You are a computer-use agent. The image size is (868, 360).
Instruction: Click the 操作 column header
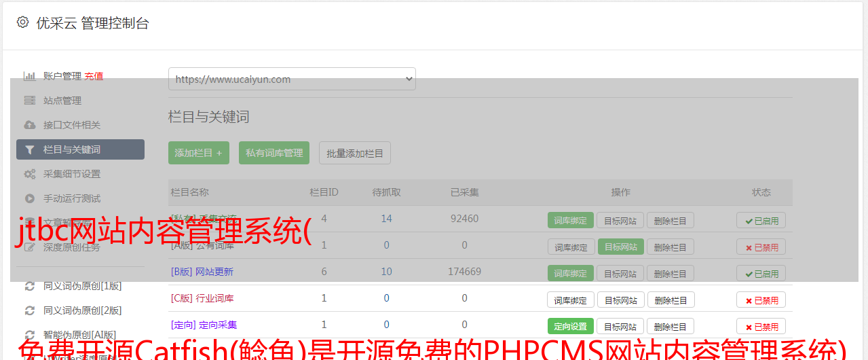[621, 192]
